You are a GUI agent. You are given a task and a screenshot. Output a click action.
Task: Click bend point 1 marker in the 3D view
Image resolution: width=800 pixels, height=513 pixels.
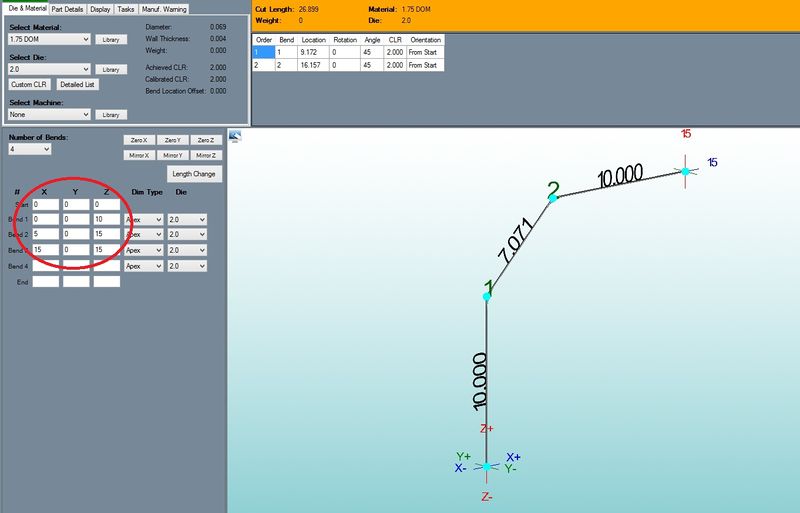pos(487,296)
